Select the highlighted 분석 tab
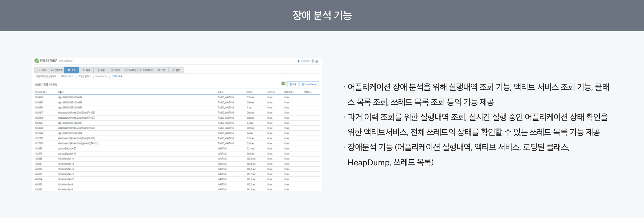Screen dimensions: 644x218 [x=72, y=70]
